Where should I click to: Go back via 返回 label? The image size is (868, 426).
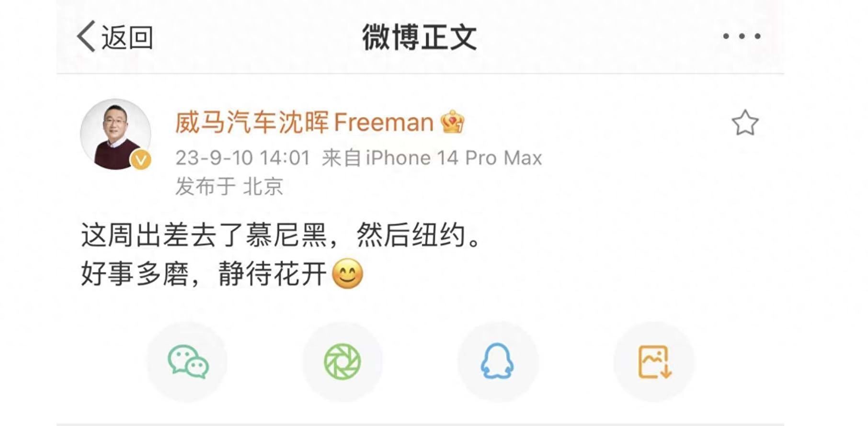point(127,37)
